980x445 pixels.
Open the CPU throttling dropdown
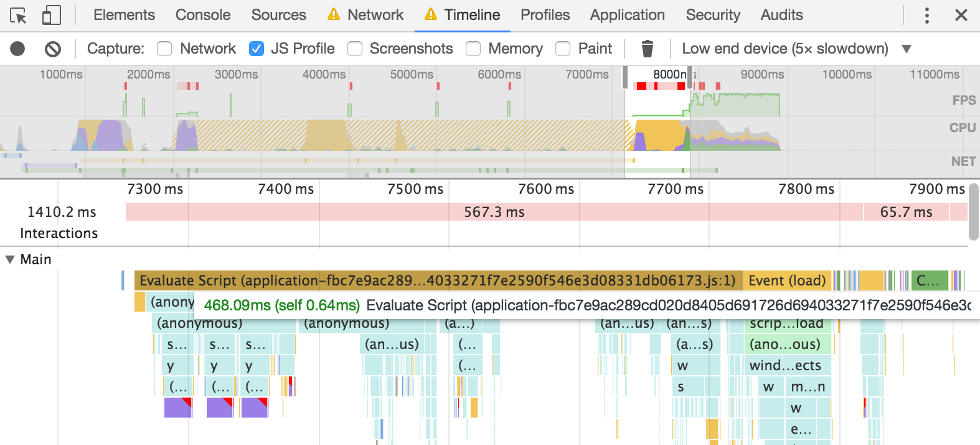pos(907,49)
